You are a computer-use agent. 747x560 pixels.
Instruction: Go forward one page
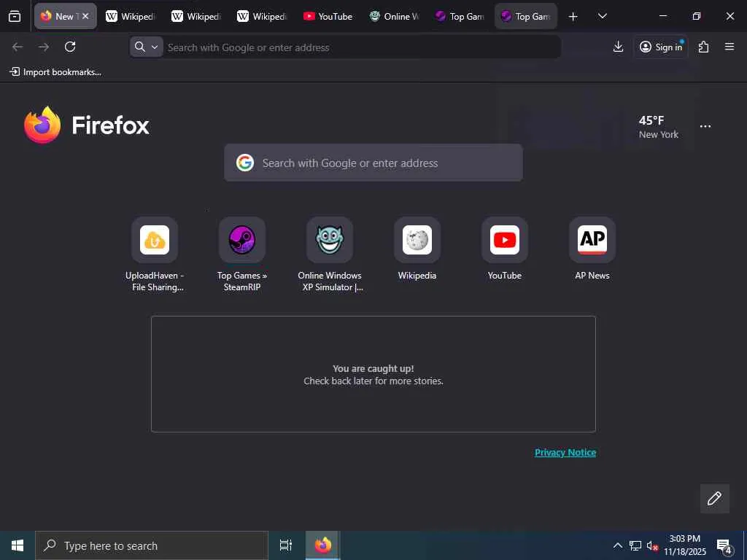pos(44,47)
